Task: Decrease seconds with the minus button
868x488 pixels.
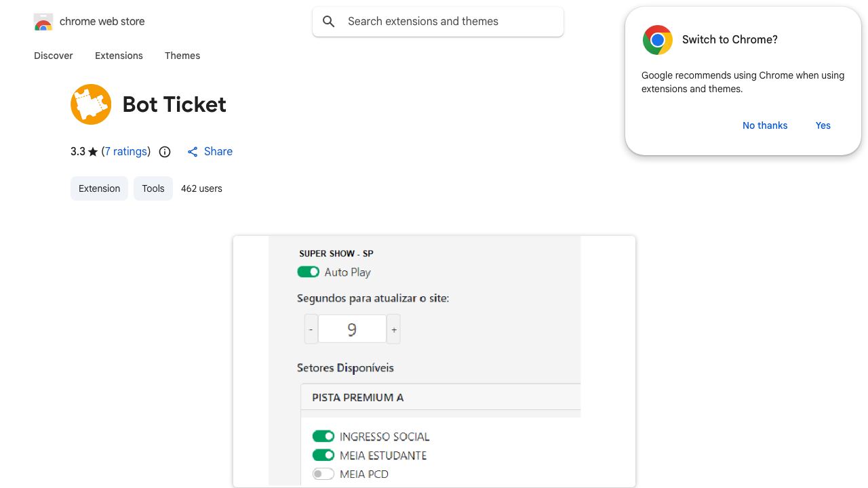Action: coord(311,329)
